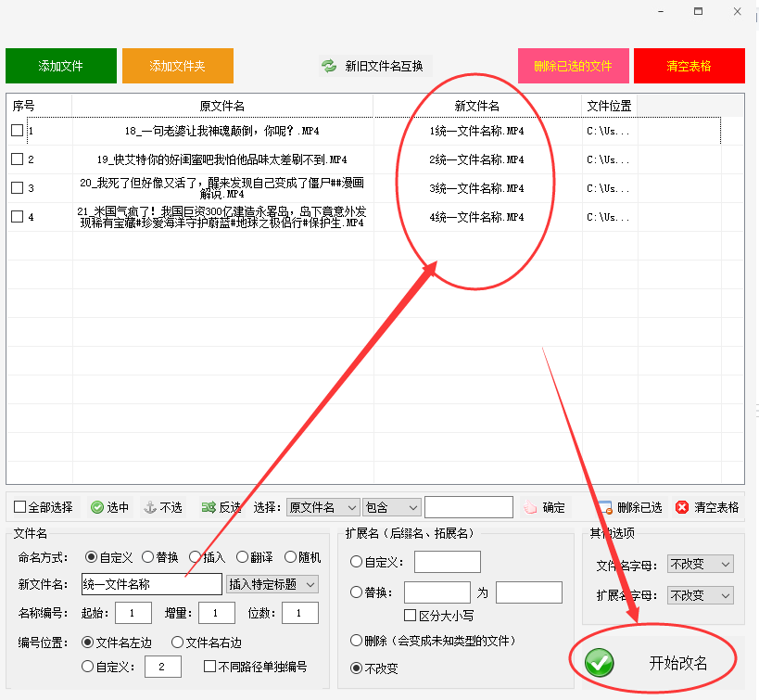Tick the checkbox for row 4
Viewport: 759px width, 700px height.
(x=17, y=216)
